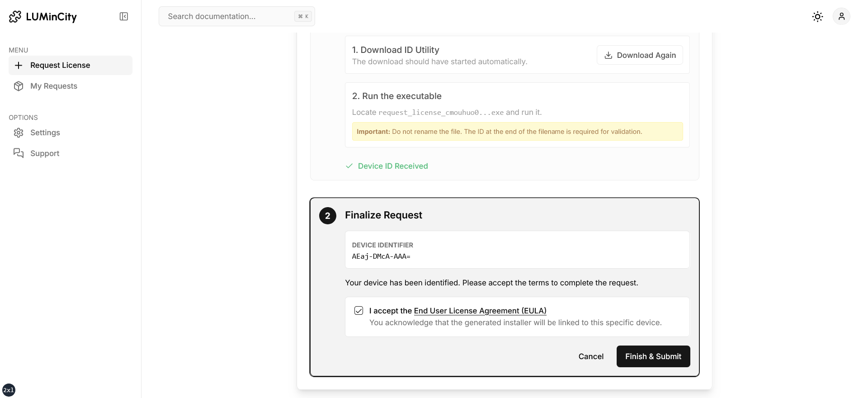Toggle the light/dark theme sun icon
Viewport: 868px width, 398px height.
pos(817,17)
